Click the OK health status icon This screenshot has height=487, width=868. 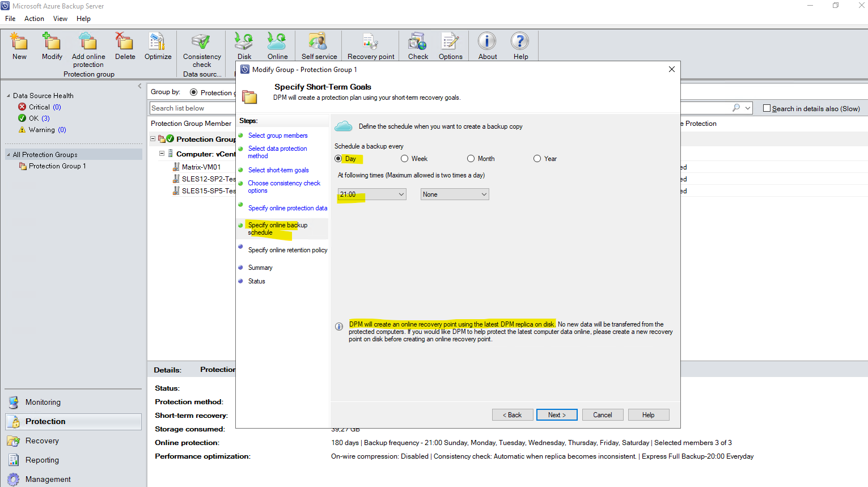(x=22, y=118)
